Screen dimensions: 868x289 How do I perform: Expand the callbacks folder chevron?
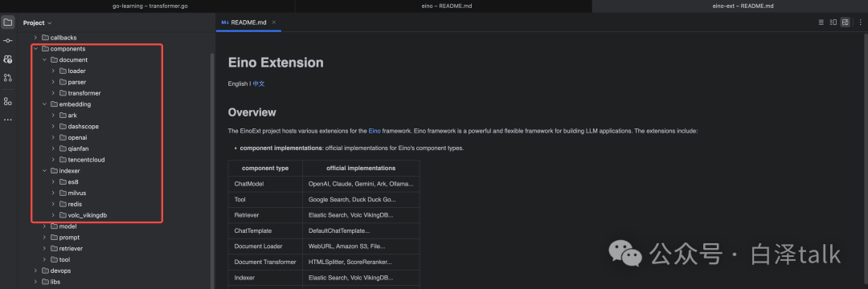coord(36,38)
